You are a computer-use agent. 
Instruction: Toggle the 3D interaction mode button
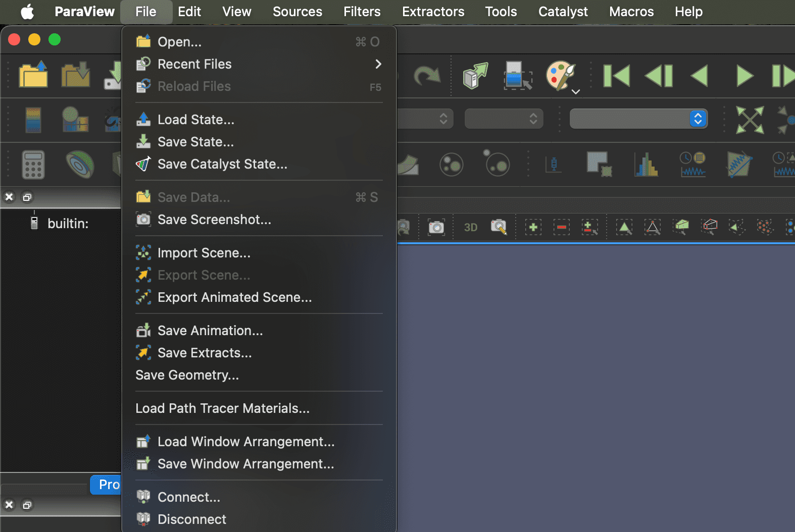[x=470, y=228]
